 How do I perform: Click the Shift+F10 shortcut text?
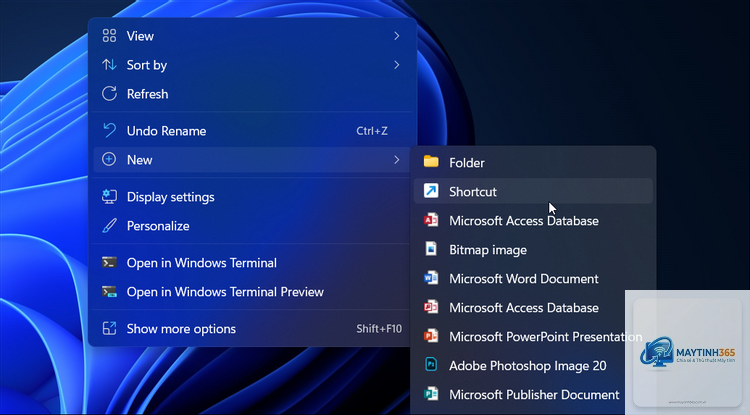(379, 328)
